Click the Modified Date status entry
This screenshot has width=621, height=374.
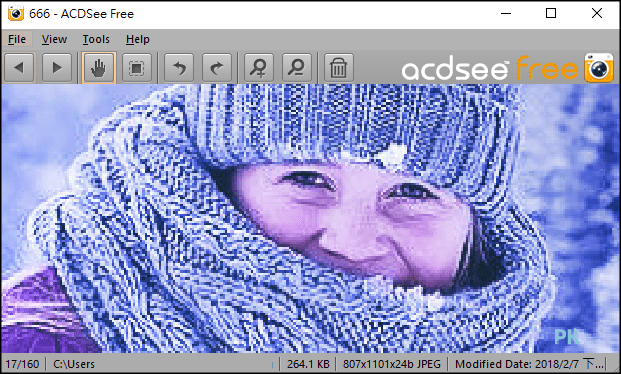tap(530, 364)
